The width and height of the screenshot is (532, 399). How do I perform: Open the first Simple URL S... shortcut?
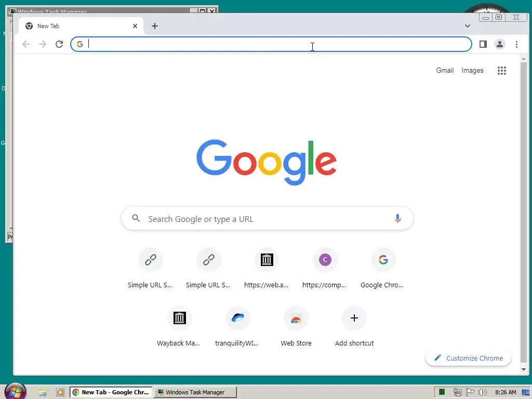coord(150,268)
